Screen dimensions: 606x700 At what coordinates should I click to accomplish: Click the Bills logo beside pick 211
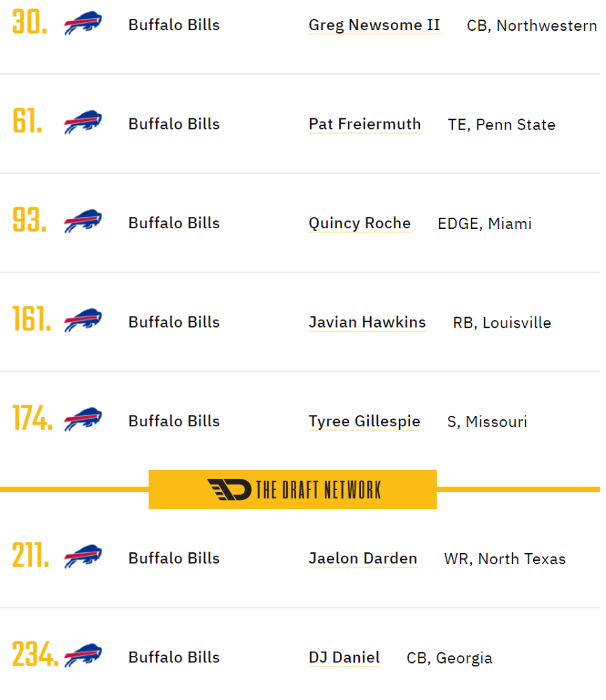tap(83, 556)
